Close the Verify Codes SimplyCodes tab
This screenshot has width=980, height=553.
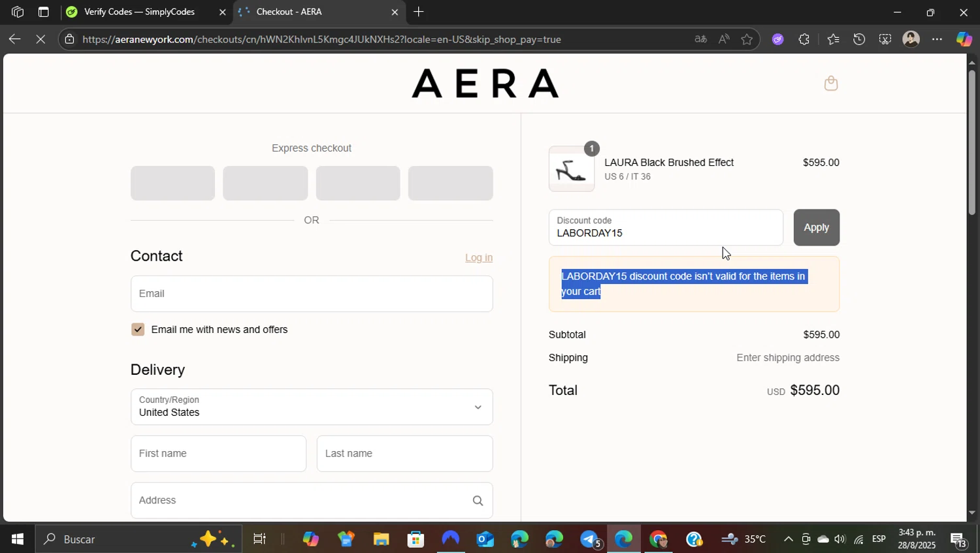pos(222,12)
